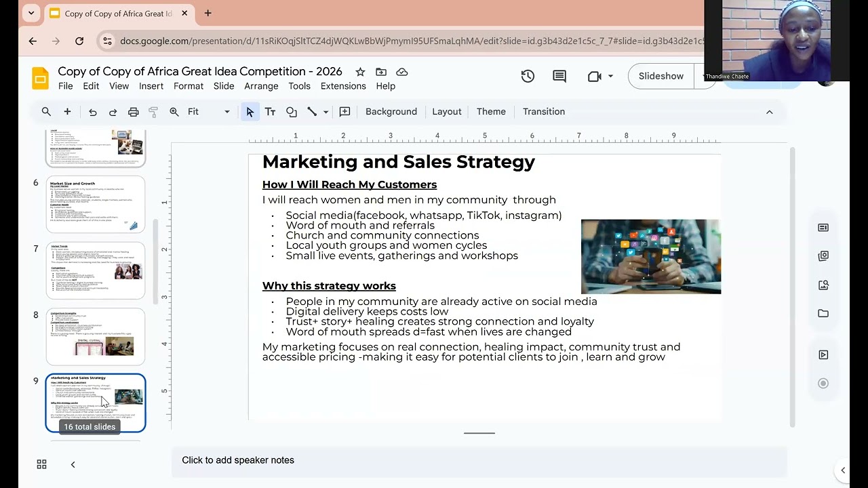Add a new slide with plus icon
868x488 pixels.
(67, 112)
